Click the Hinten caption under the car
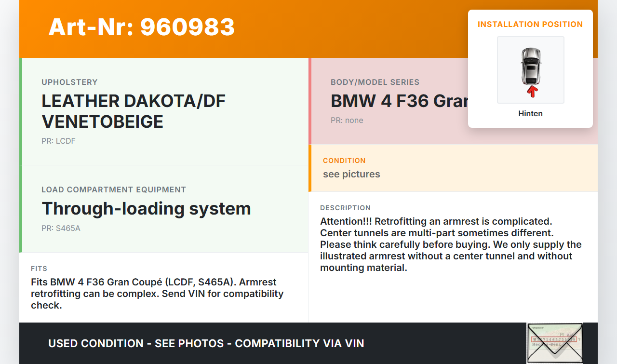 [530, 114]
